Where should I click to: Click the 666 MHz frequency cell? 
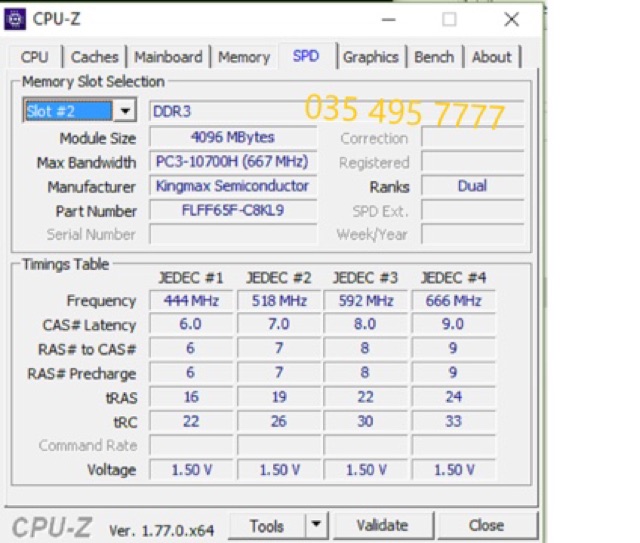[453, 301]
